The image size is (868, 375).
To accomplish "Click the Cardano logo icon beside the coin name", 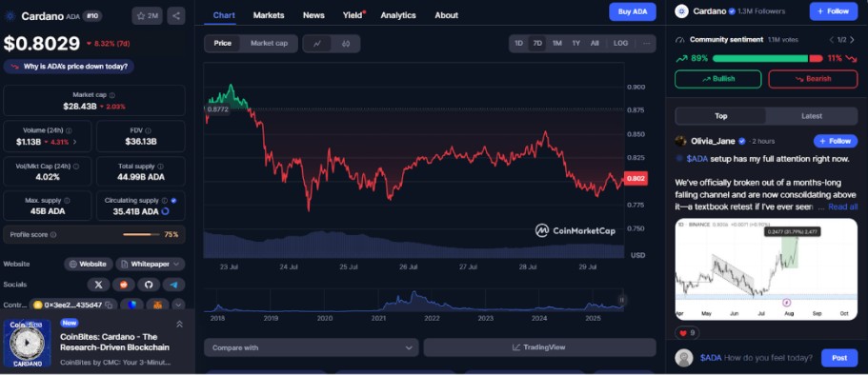I will [x=10, y=16].
